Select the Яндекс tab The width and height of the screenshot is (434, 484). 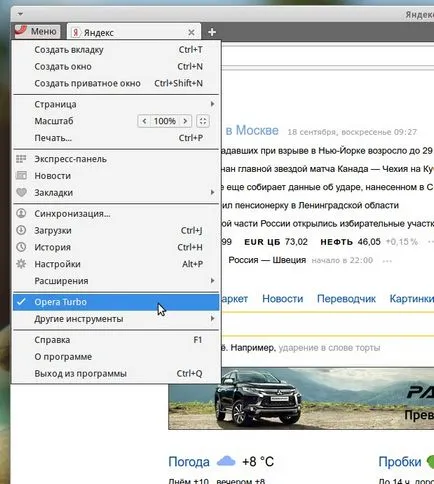pyautogui.click(x=133, y=32)
